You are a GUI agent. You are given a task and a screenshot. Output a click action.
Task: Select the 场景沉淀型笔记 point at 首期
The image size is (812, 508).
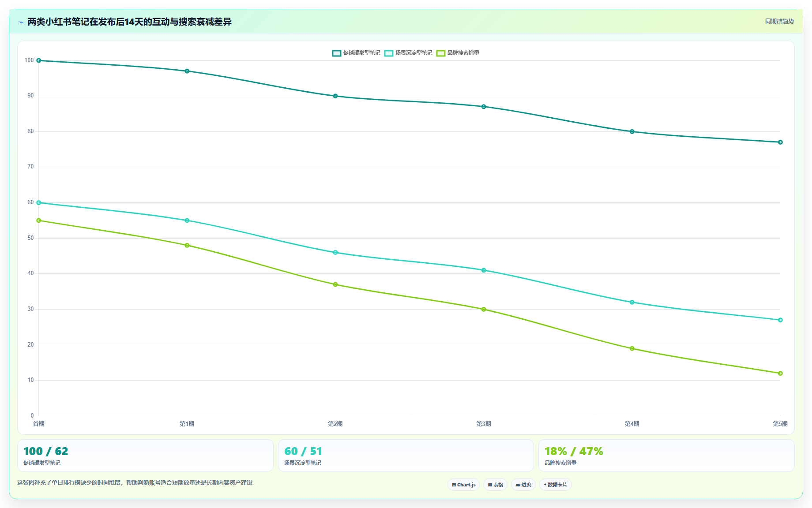(39, 203)
